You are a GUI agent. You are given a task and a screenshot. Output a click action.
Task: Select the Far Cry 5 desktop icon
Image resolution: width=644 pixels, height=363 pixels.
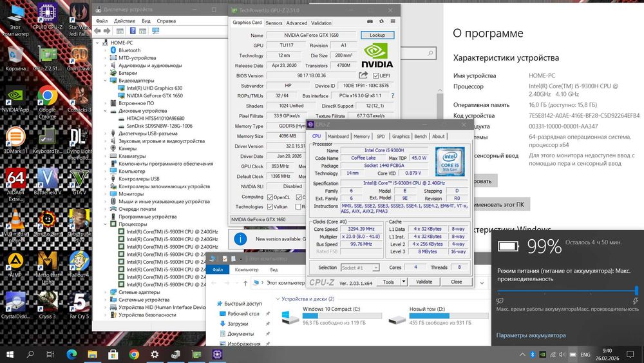79,305
